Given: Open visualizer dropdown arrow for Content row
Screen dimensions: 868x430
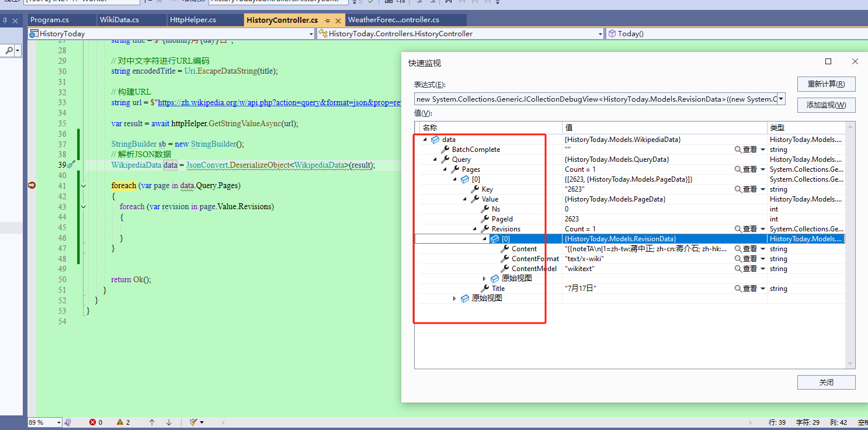Looking at the screenshot, I should 763,249.
